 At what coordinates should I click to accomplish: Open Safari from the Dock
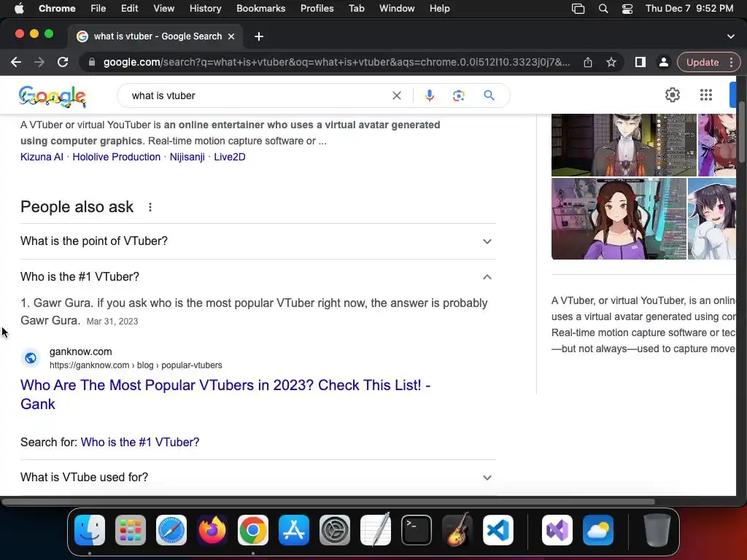(171, 530)
